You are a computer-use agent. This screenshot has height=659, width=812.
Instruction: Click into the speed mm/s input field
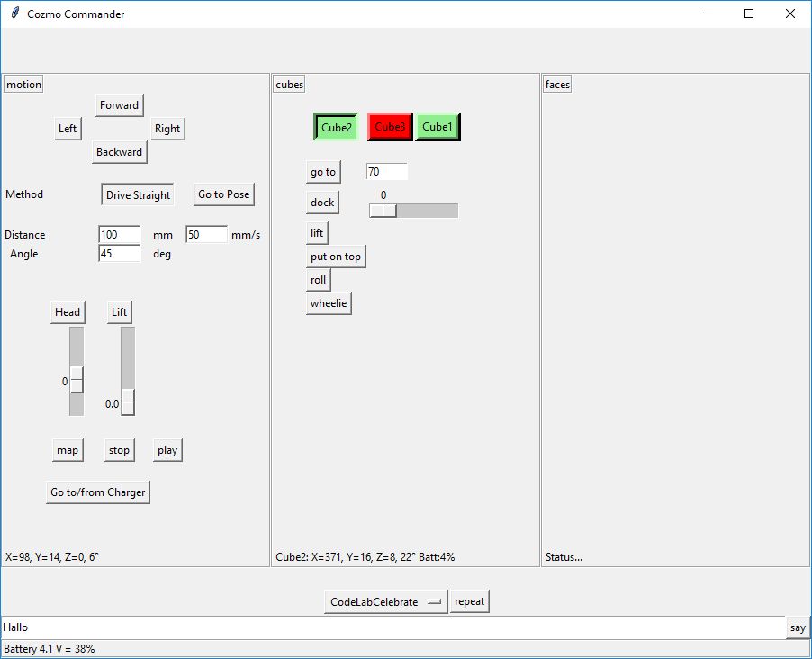[206, 235]
